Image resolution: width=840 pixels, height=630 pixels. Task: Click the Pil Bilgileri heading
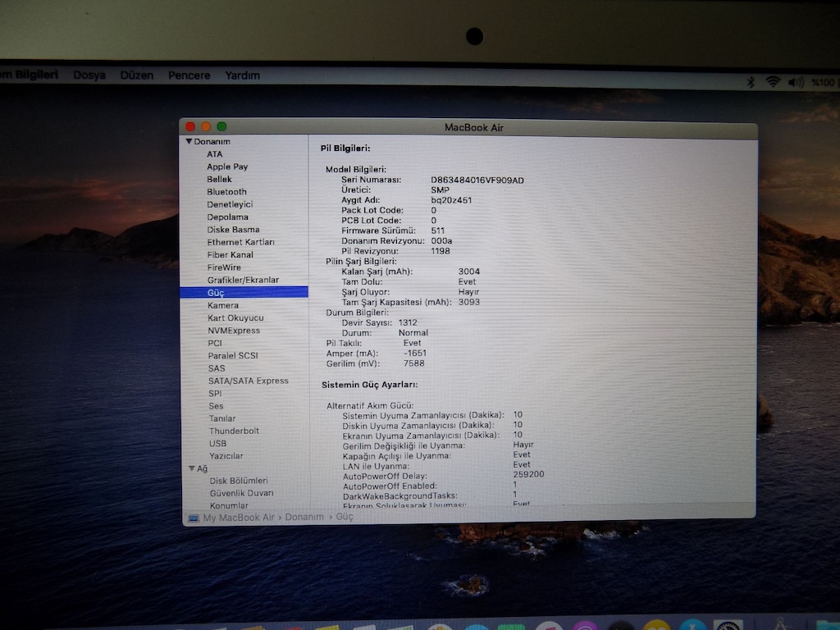[345, 148]
